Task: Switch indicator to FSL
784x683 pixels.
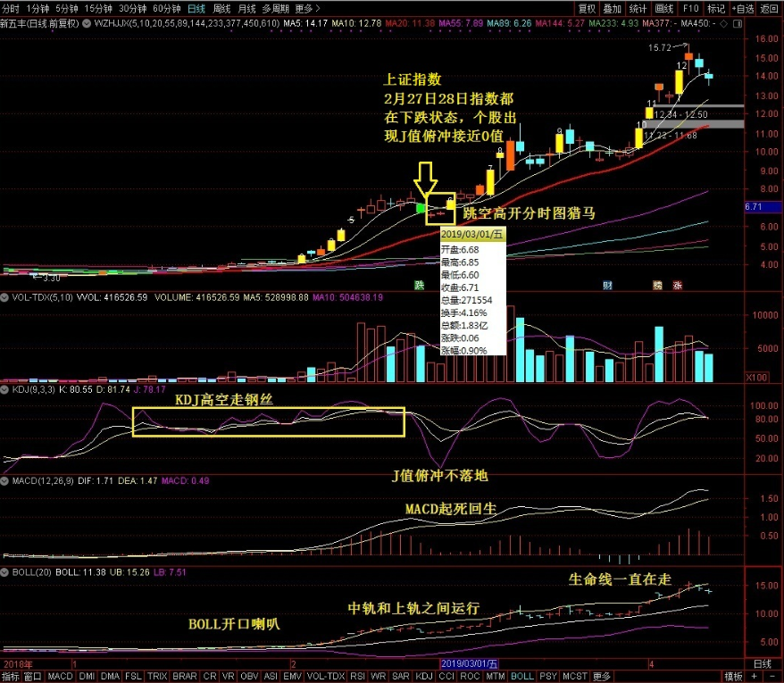Action: click(x=134, y=677)
